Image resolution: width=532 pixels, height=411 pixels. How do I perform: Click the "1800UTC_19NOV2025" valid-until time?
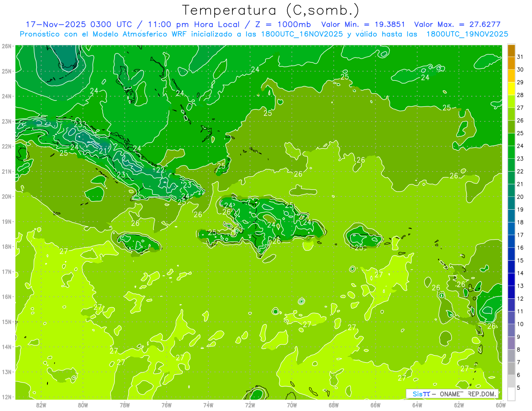(x=467, y=34)
